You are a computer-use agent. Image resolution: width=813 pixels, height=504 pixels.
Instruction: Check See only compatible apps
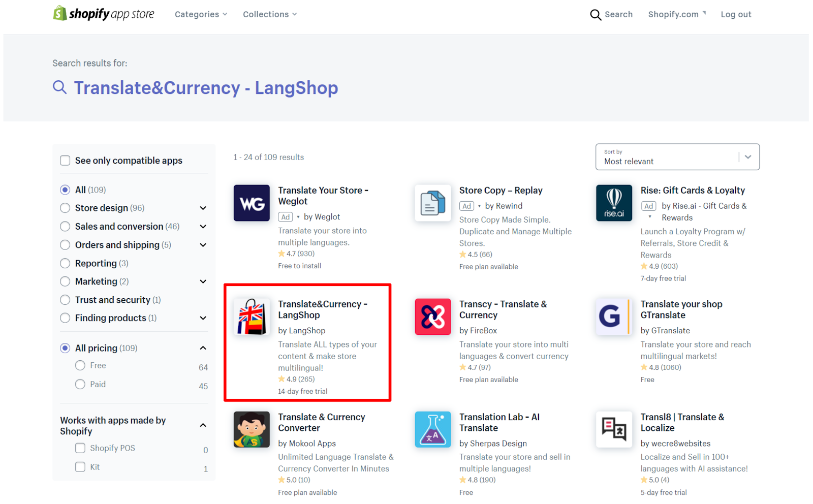[x=65, y=161]
